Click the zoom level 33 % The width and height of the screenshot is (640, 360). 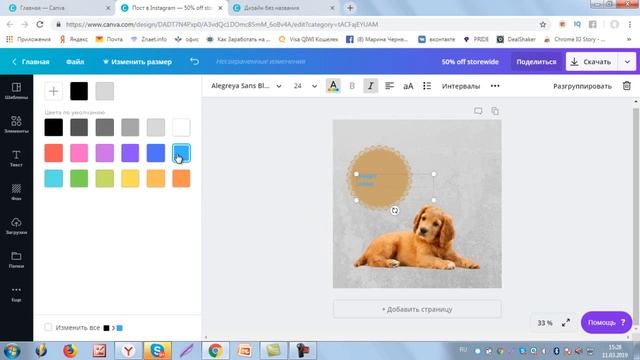point(544,323)
